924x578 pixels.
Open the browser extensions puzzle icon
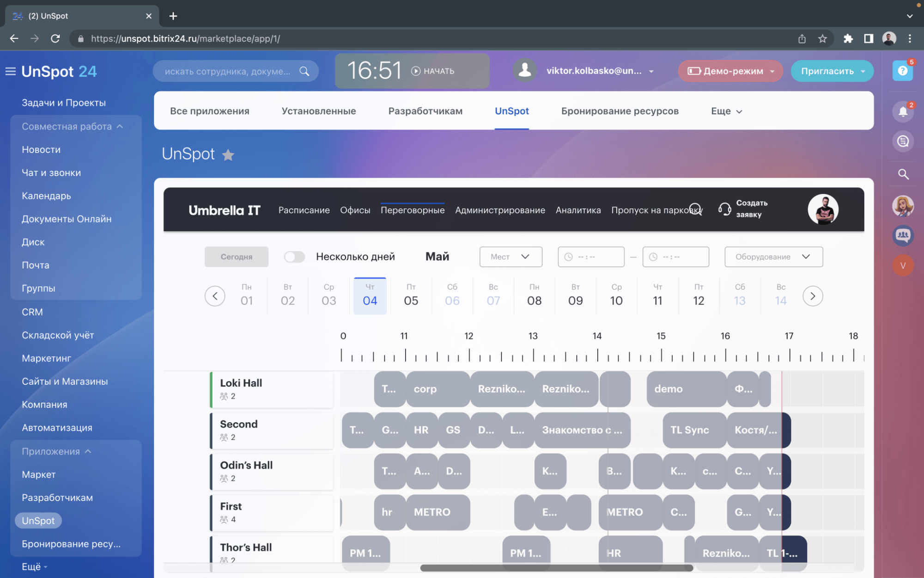click(848, 39)
